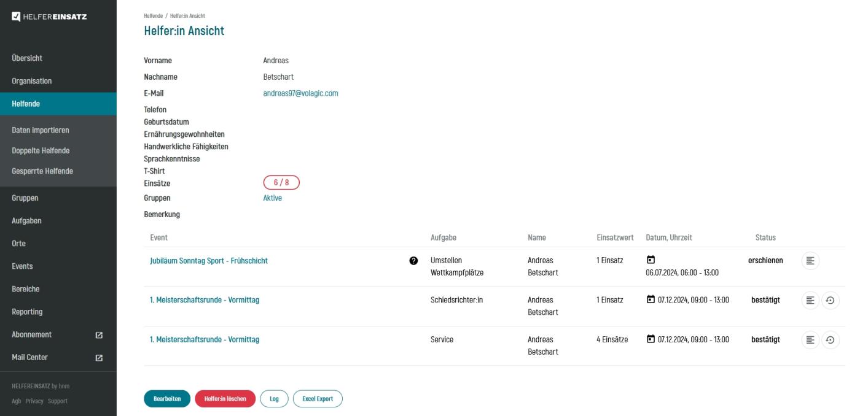Click external link icon next to Mail Center
Screen dimensions: 868x416
[99, 358]
